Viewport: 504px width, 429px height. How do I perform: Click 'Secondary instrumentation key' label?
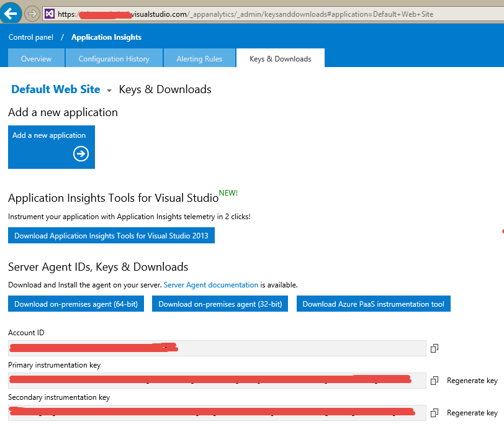pyautogui.click(x=59, y=397)
